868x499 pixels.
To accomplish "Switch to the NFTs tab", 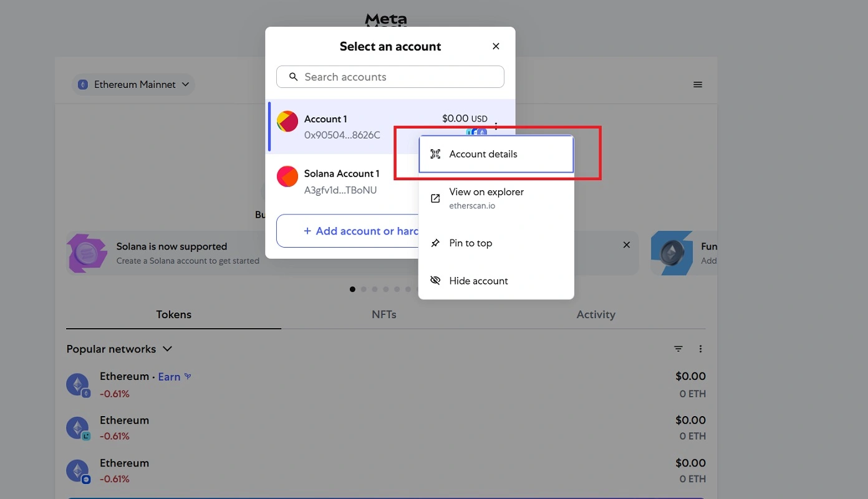I will (384, 314).
